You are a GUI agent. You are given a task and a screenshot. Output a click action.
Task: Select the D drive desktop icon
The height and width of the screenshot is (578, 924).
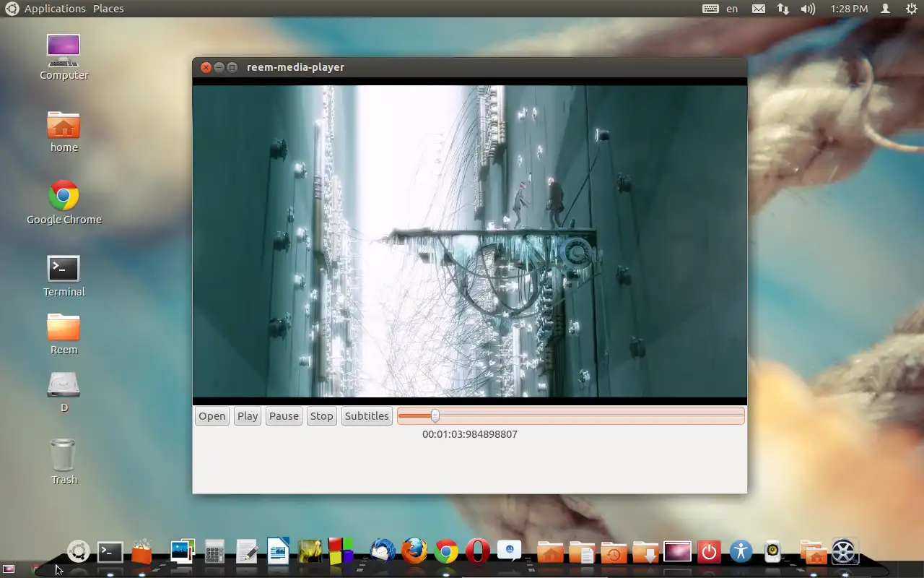[64, 392]
